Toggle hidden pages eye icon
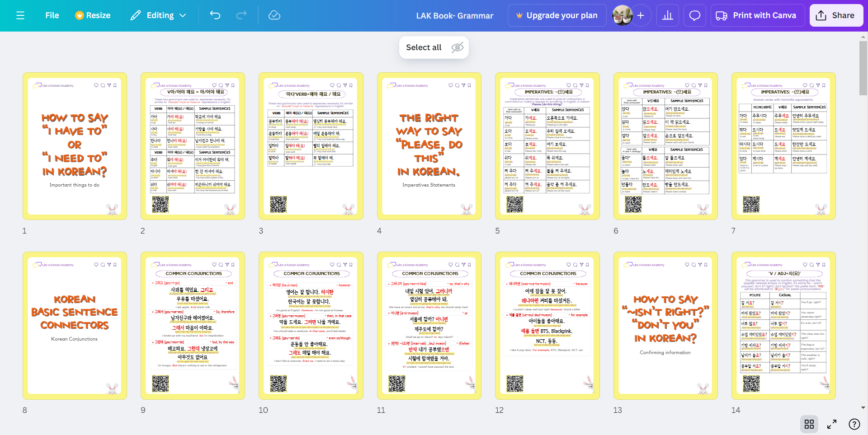This screenshot has height=435, width=868. (x=458, y=47)
